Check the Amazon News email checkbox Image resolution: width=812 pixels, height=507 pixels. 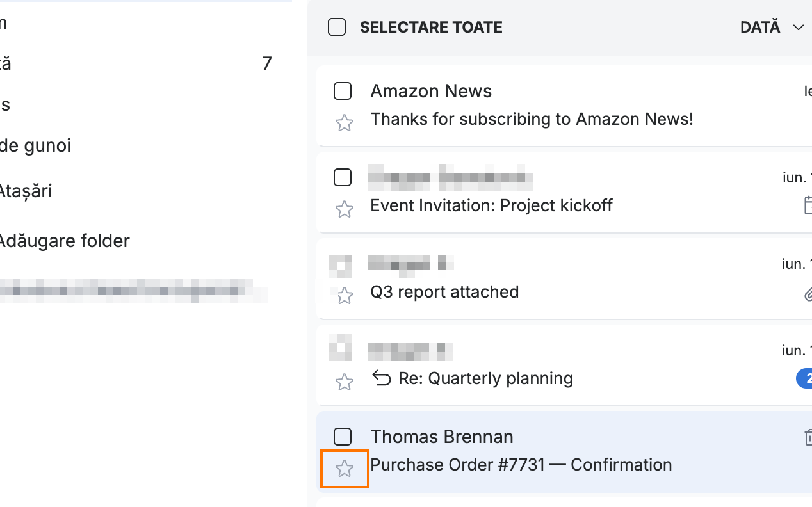click(x=343, y=92)
